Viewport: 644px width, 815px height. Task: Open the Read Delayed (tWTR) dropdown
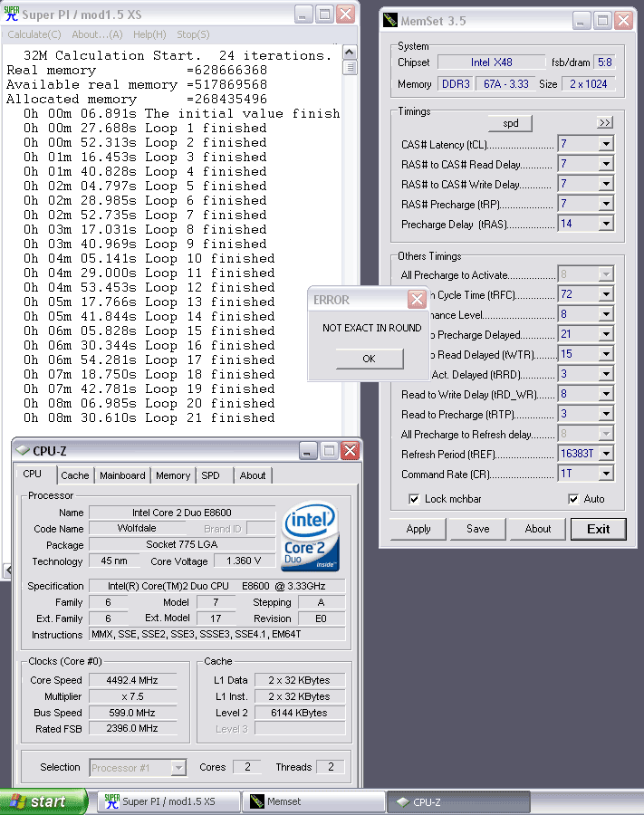(x=606, y=354)
